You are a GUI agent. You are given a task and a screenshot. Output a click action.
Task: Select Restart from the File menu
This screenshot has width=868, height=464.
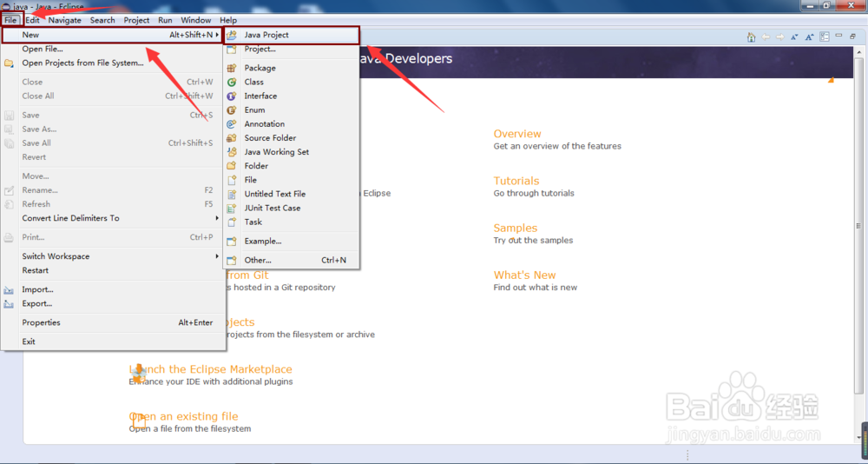click(x=113, y=270)
